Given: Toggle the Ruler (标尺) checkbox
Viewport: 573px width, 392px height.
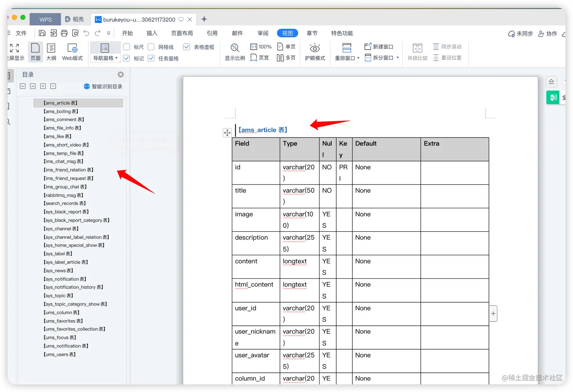Looking at the screenshot, I should [127, 47].
